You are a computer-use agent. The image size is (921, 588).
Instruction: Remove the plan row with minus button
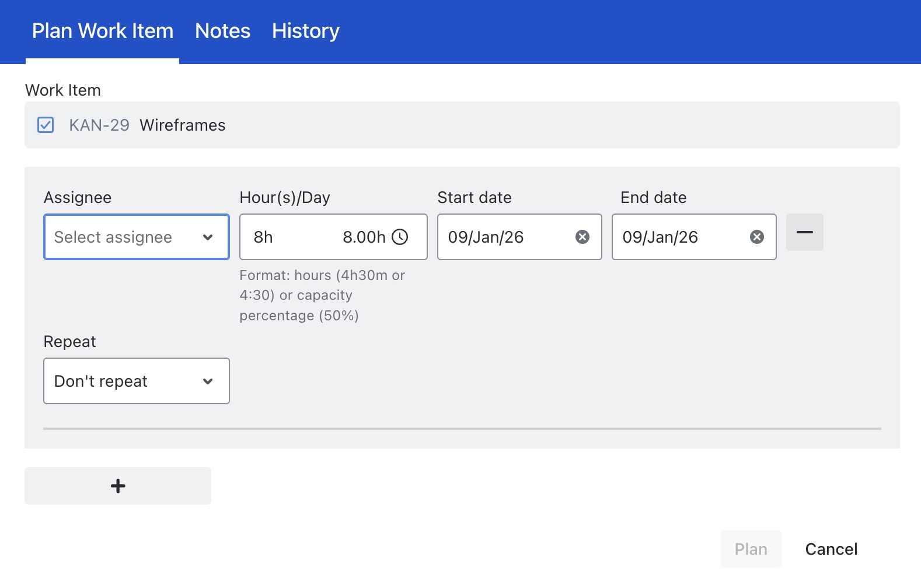[804, 232]
